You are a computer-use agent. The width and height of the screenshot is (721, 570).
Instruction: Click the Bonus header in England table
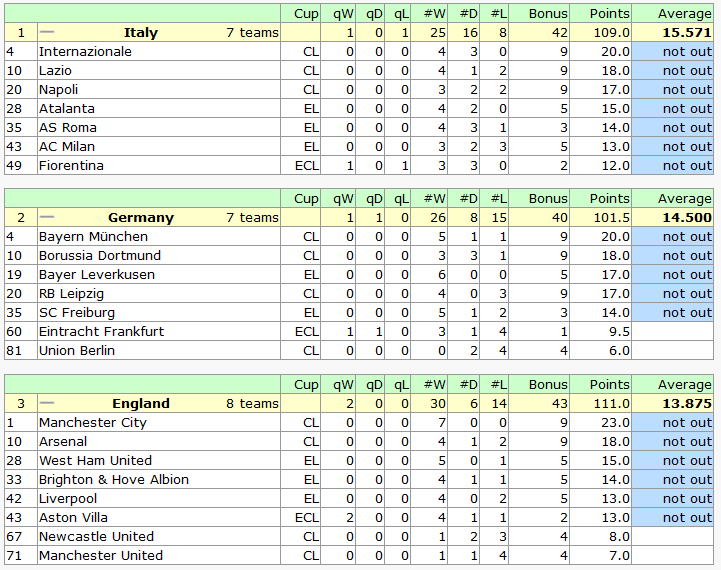coord(548,385)
